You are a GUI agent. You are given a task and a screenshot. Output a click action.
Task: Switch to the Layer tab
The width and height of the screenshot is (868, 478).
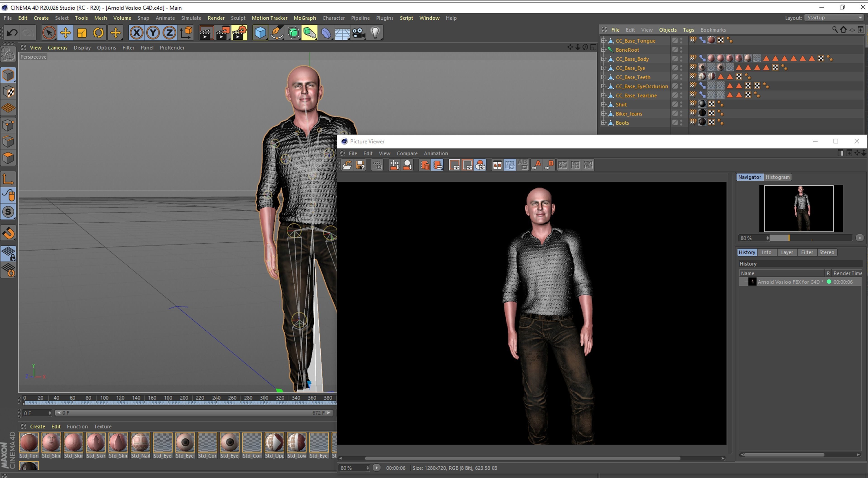[x=787, y=252]
